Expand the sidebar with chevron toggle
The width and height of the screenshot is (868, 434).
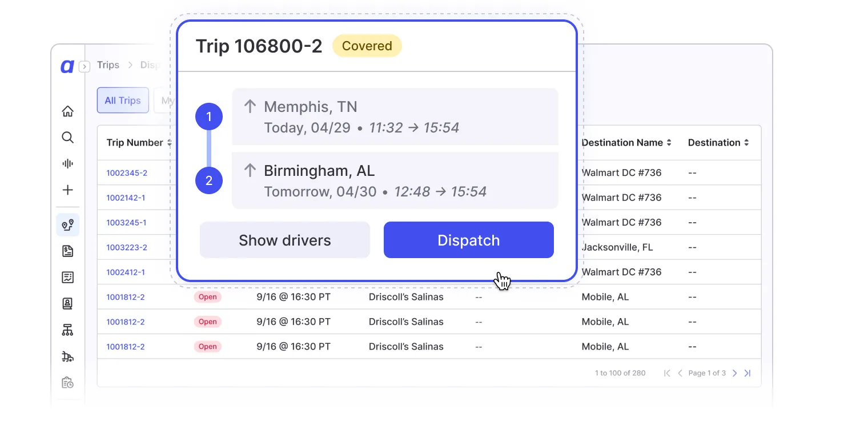(x=84, y=67)
